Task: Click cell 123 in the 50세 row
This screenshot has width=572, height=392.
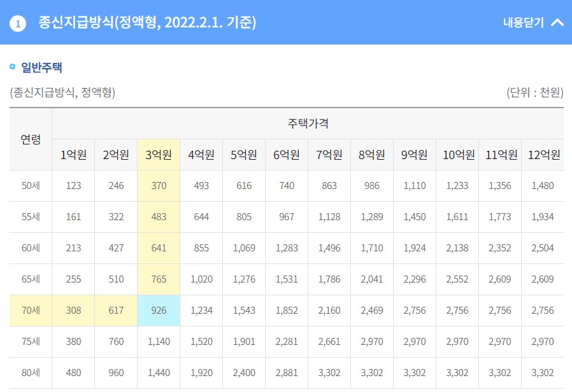Action: (x=73, y=186)
